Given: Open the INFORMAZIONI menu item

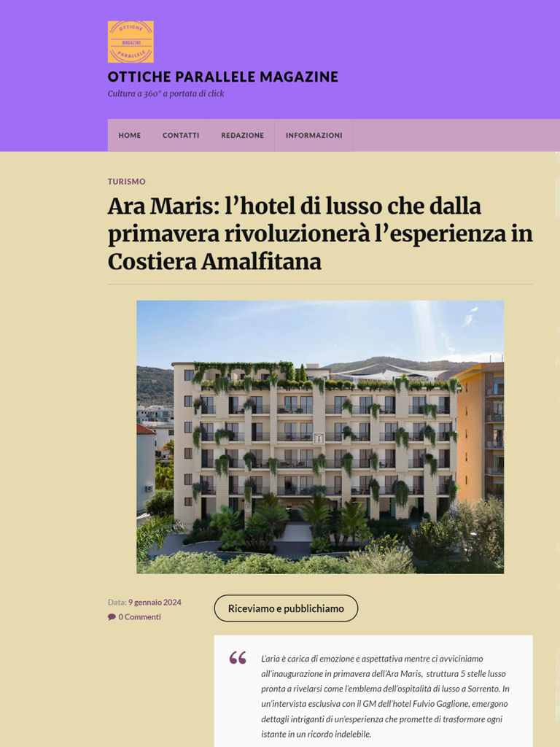Looking at the screenshot, I should 314,135.
